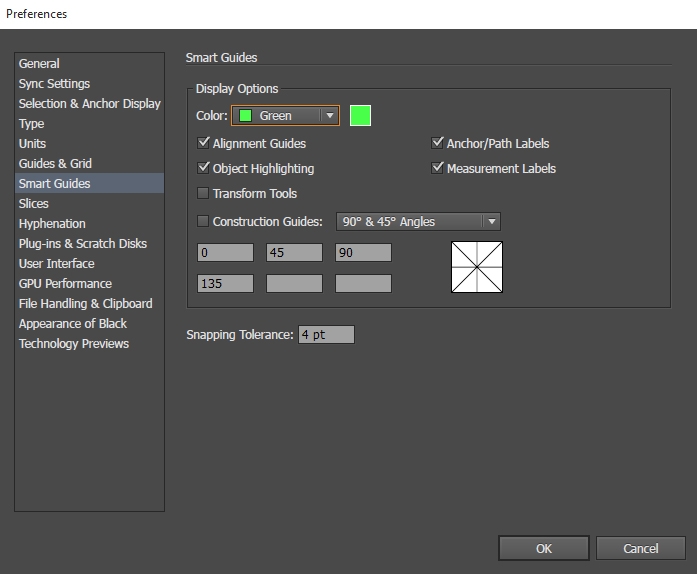Dismiss the dialog with Cancel button
The height and width of the screenshot is (574, 697).
[641, 548]
